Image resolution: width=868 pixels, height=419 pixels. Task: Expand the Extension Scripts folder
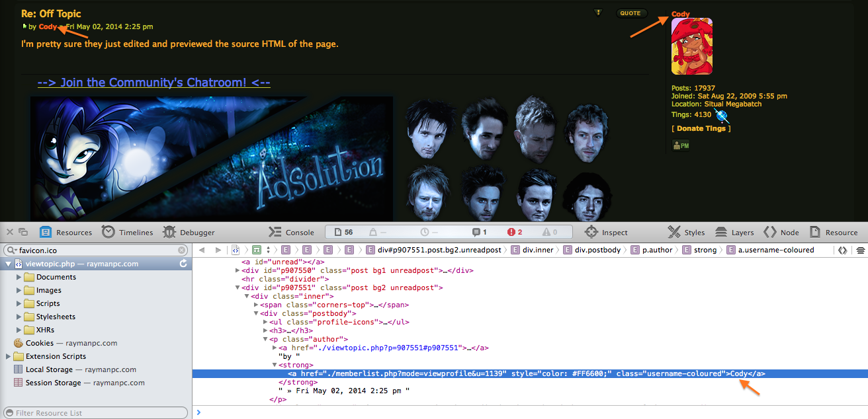8,356
